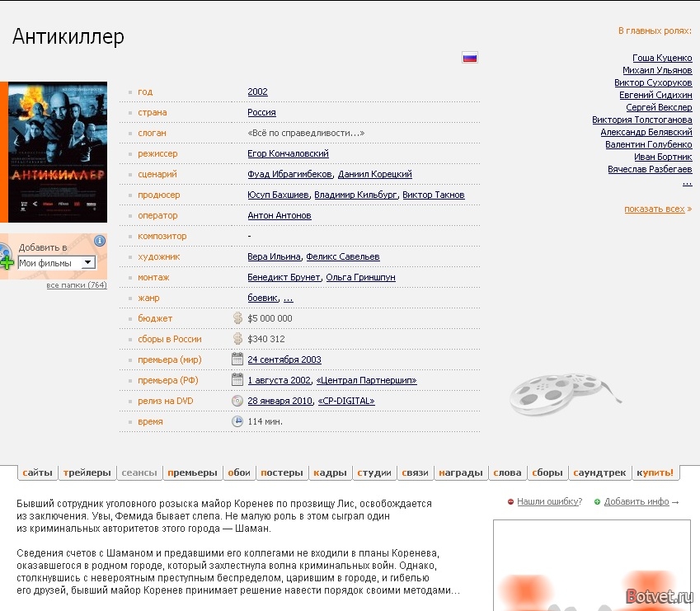
Task: Click the Антикиллер movie poster
Action: click(x=58, y=153)
